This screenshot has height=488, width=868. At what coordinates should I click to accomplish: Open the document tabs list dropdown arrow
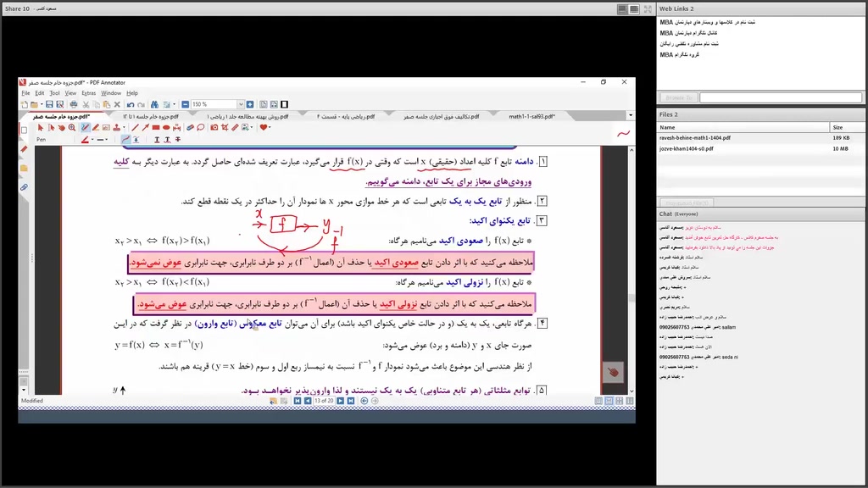coord(631,115)
